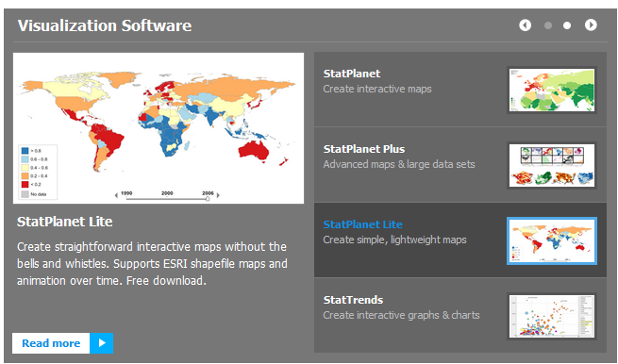
Task: Open the StatPlanet title item
Action: click(x=352, y=74)
